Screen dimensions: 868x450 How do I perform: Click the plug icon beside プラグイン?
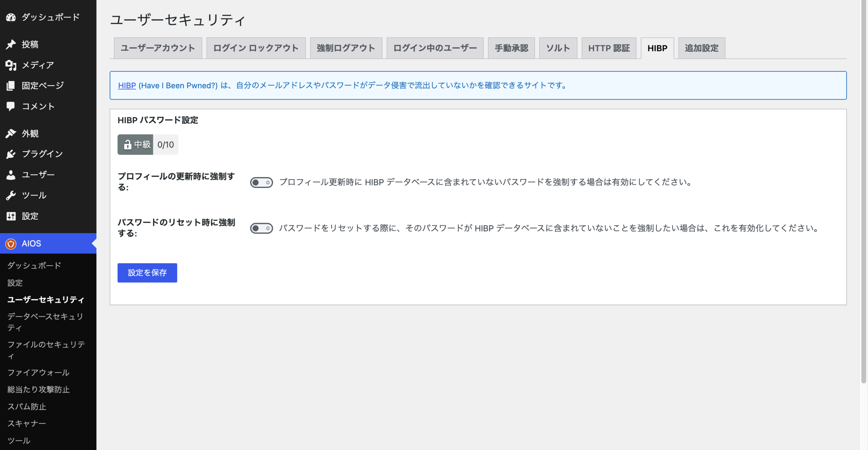pos(11,154)
